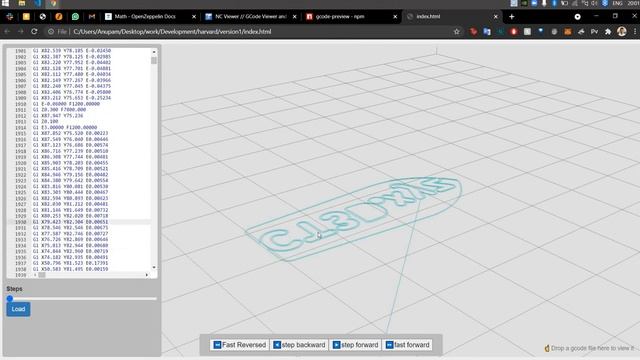The image size is (640, 360).
Task: Open the Windows Start button
Action: [5, 3]
